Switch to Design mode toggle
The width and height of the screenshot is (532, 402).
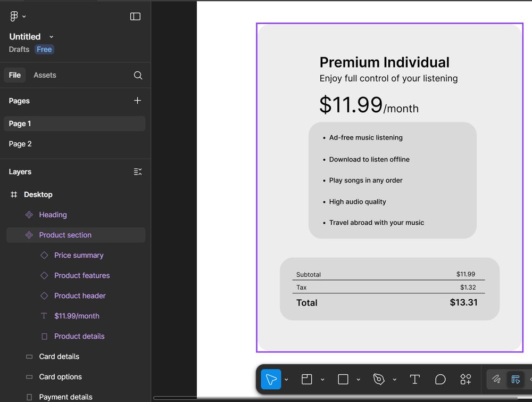[516, 379]
